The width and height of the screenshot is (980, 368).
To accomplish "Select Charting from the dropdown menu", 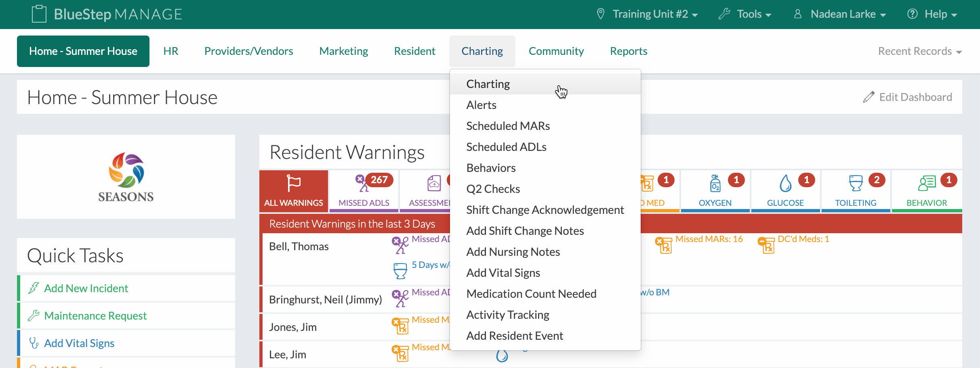I will (545, 84).
